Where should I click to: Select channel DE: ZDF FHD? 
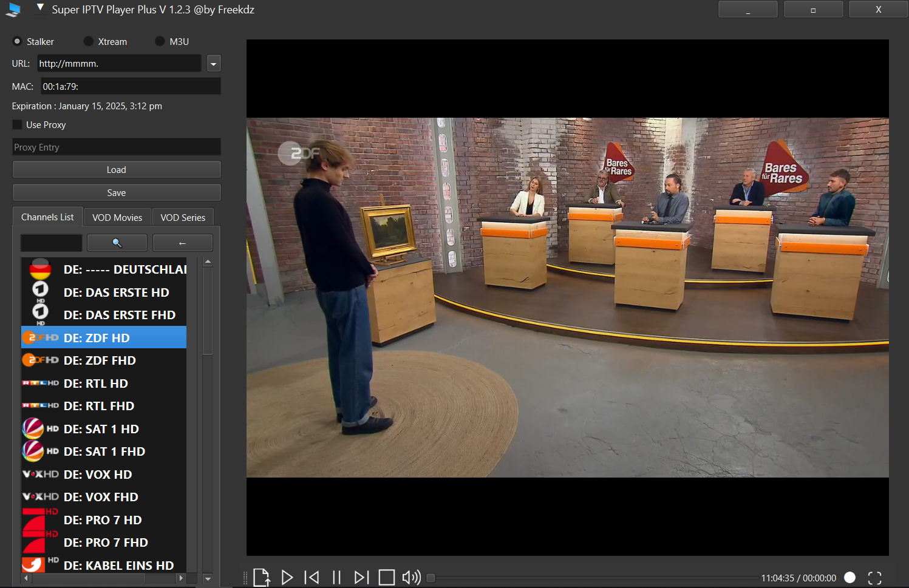104,360
